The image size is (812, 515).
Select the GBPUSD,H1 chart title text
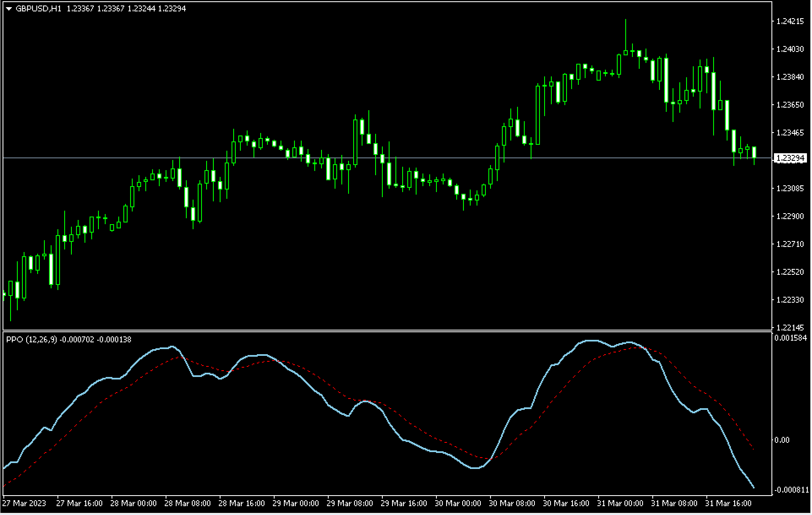tap(38, 9)
